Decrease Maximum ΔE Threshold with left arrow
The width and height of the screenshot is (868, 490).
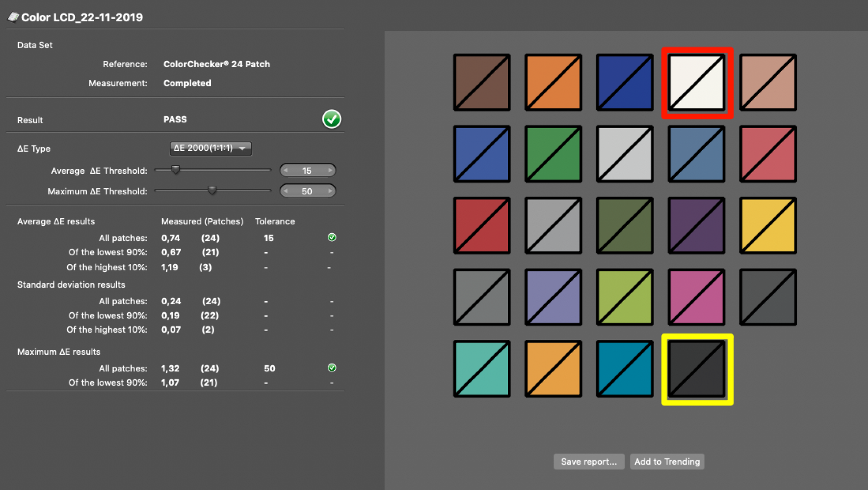click(286, 191)
